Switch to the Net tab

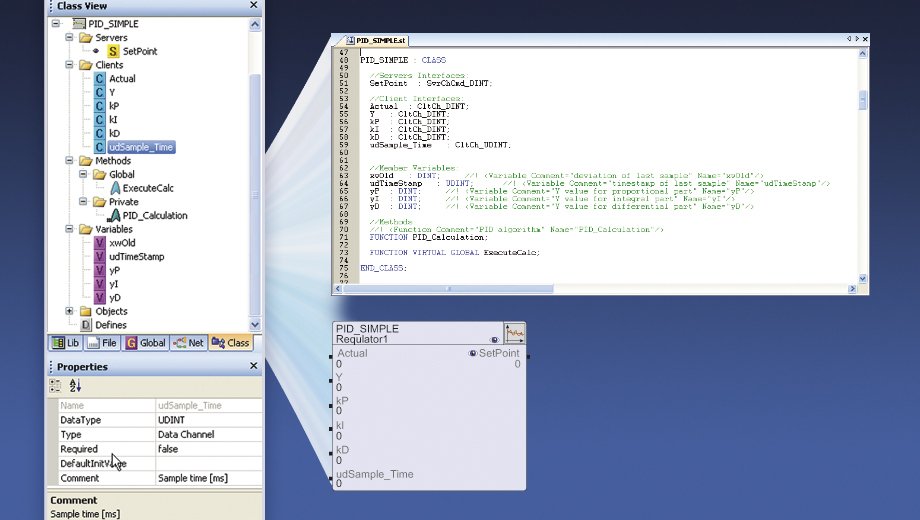pyautogui.click(x=188, y=343)
